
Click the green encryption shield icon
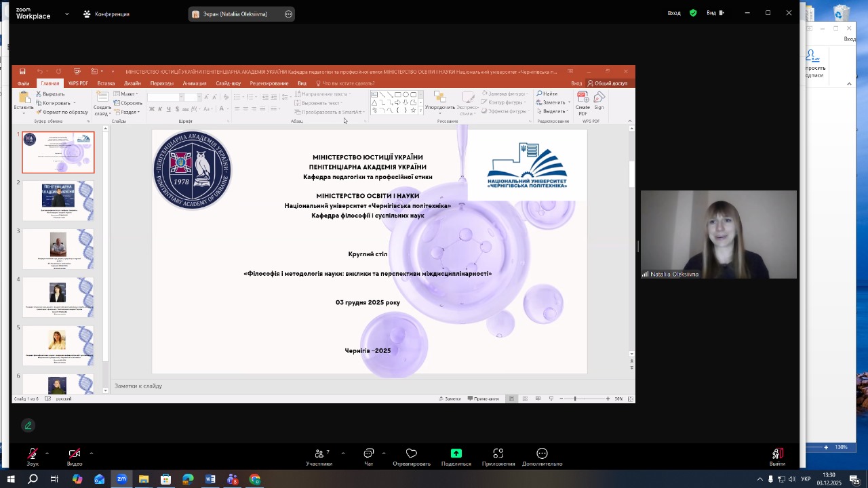[x=693, y=13]
